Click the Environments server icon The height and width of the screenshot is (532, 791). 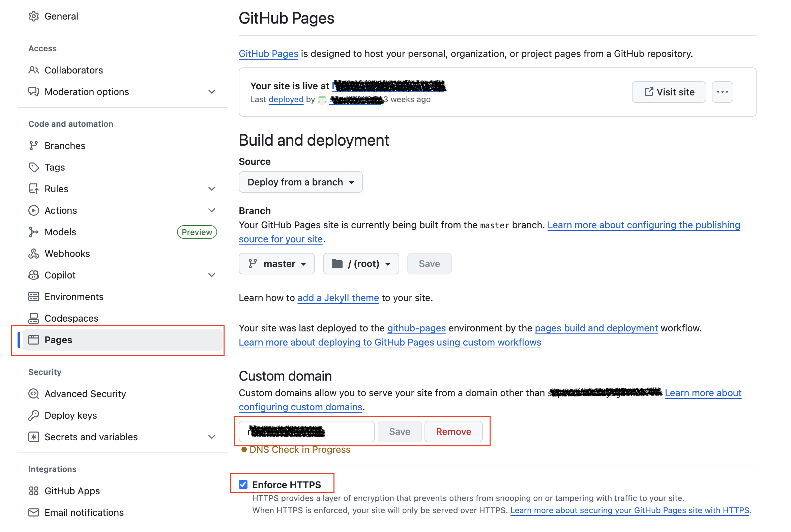point(34,297)
